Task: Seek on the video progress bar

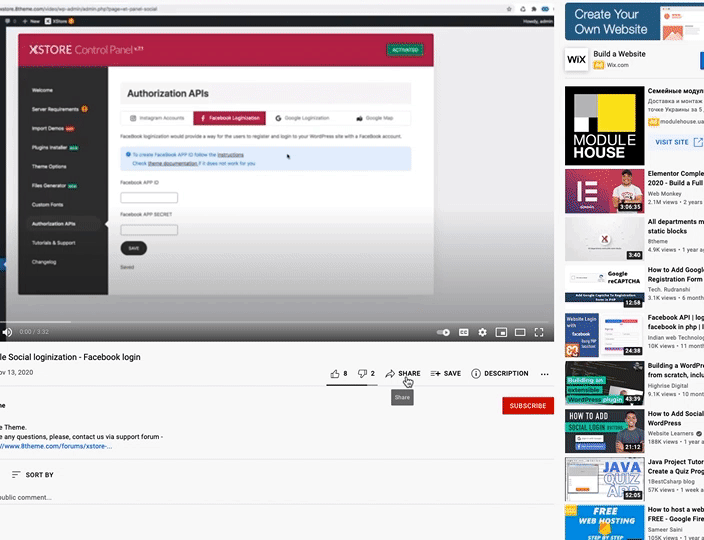Action: pyautogui.click(x=274, y=322)
